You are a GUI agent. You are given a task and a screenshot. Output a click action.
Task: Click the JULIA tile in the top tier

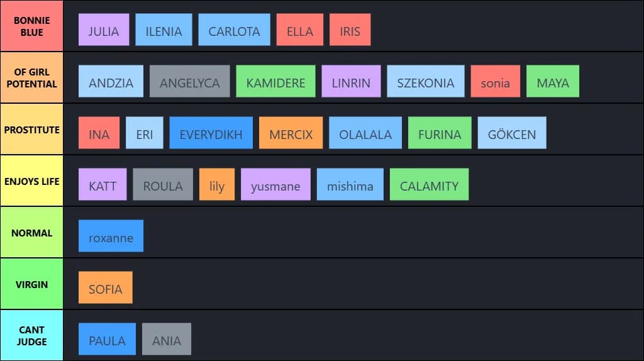(104, 30)
